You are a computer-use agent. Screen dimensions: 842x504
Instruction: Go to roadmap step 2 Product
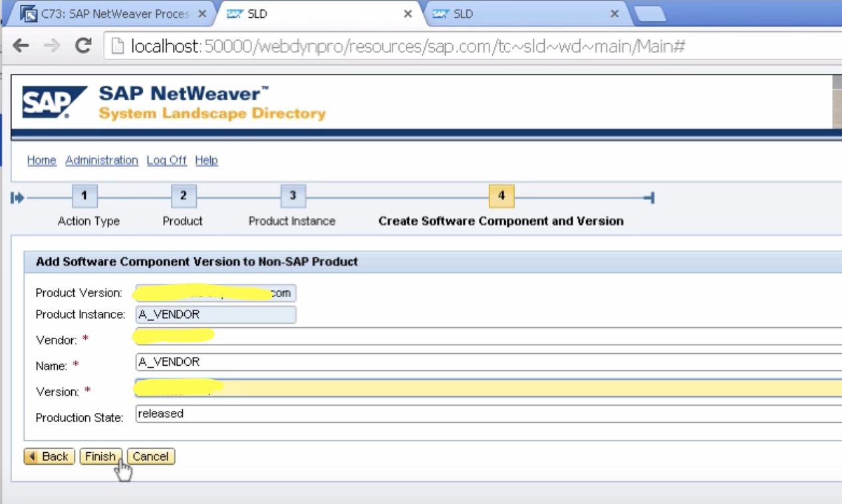click(184, 196)
